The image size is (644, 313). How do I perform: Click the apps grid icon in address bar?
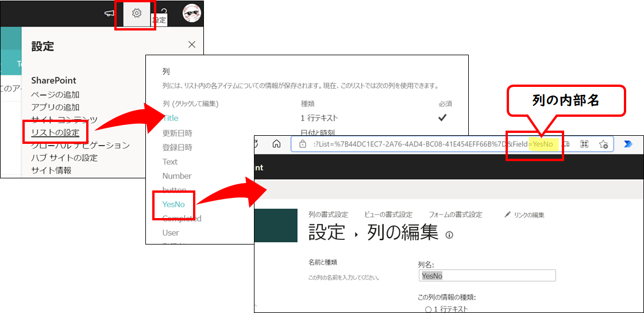tap(585, 144)
